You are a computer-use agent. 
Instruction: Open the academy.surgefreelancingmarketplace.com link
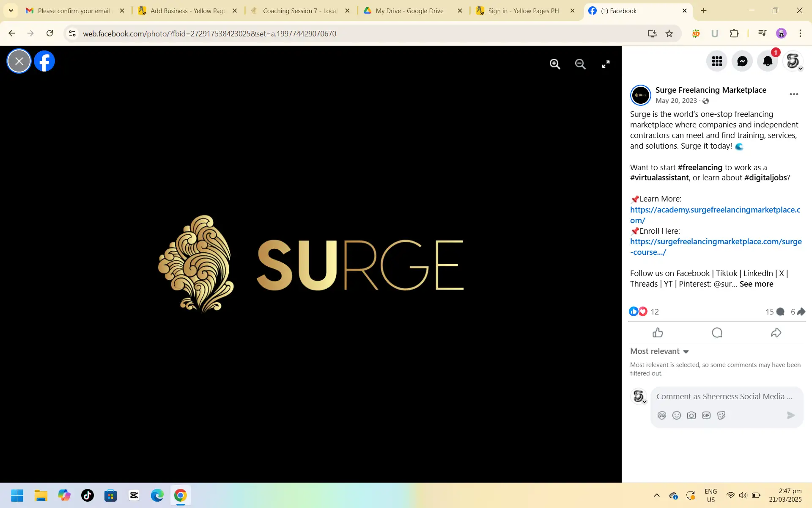(x=715, y=215)
